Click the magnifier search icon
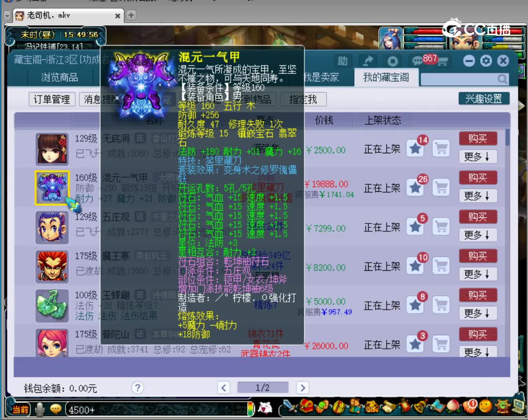The image size is (528, 420). tap(502, 78)
